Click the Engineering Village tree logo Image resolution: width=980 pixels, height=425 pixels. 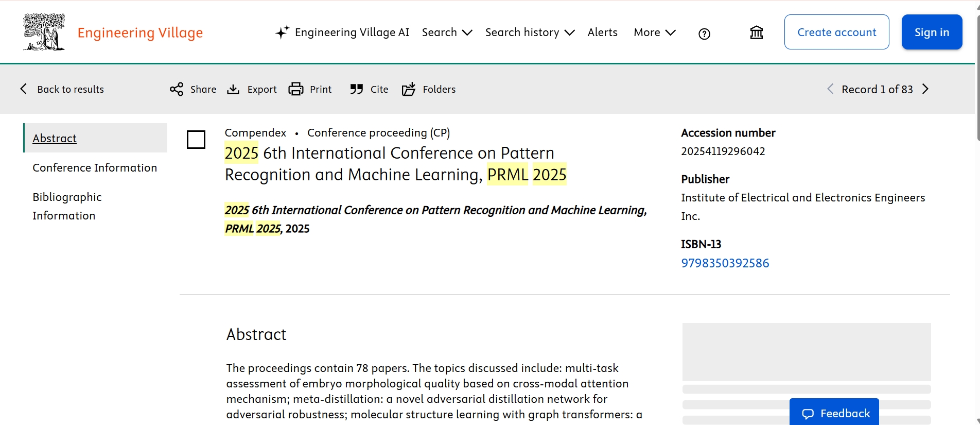[x=44, y=32]
